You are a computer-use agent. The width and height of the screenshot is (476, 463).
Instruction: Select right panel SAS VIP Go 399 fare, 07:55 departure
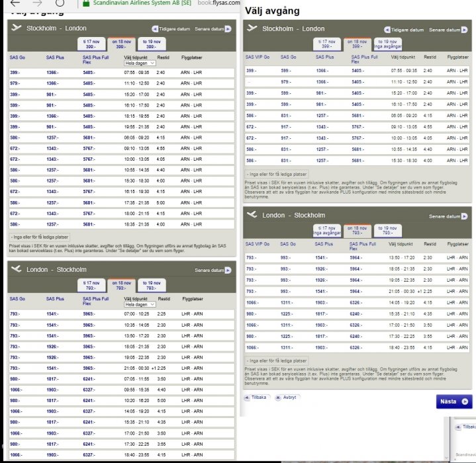click(x=251, y=70)
